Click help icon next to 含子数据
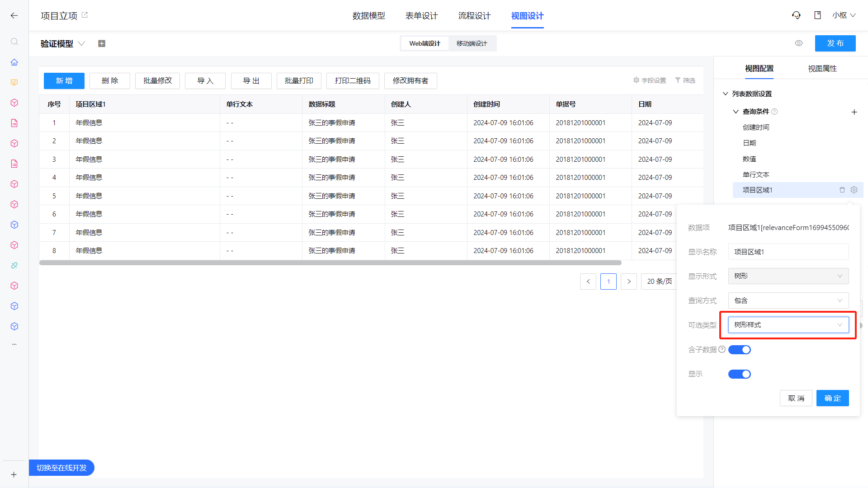Screen dimensions: 868x488 pos(722,349)
